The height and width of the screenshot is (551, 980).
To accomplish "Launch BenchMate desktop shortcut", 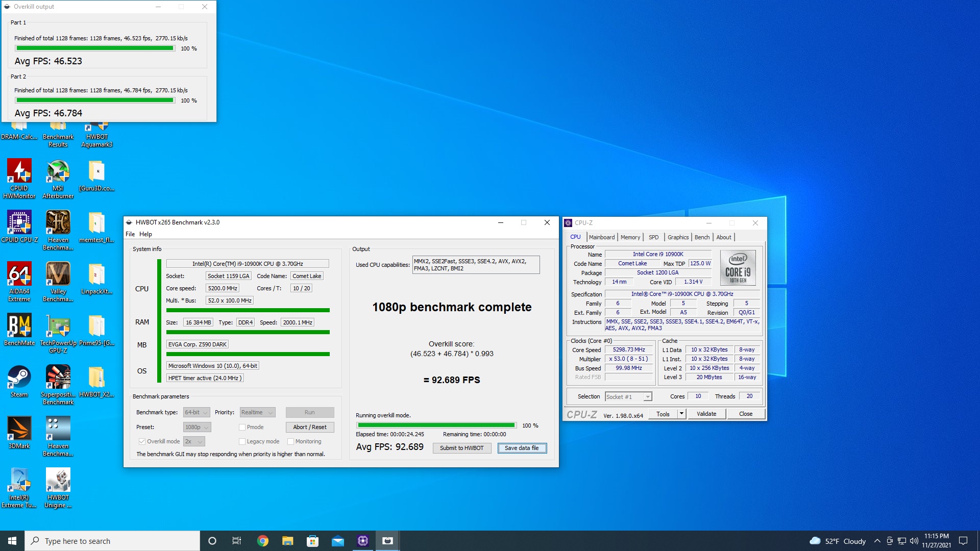I will click(x=19, y=330).
